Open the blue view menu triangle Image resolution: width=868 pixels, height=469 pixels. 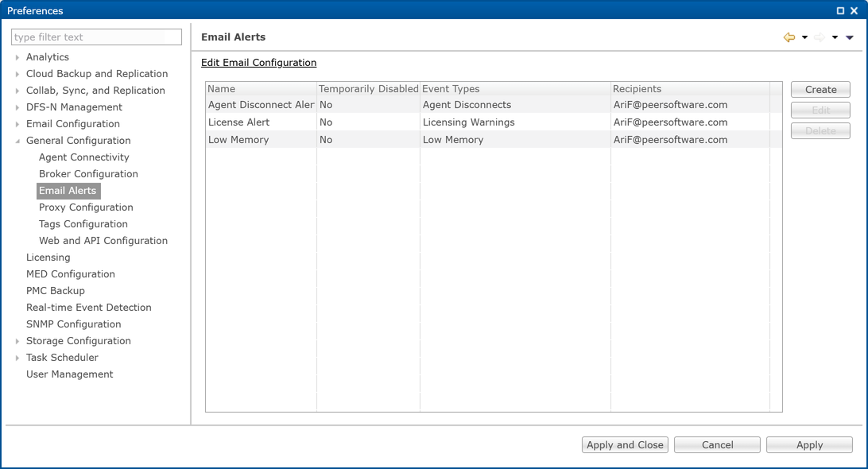[850, 37]
